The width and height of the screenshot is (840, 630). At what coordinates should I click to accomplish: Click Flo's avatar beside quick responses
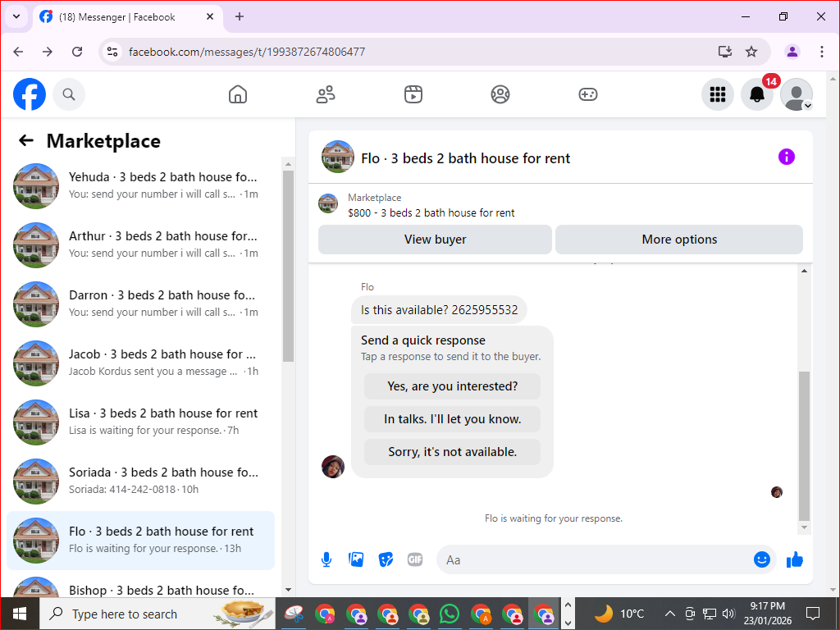333,467
